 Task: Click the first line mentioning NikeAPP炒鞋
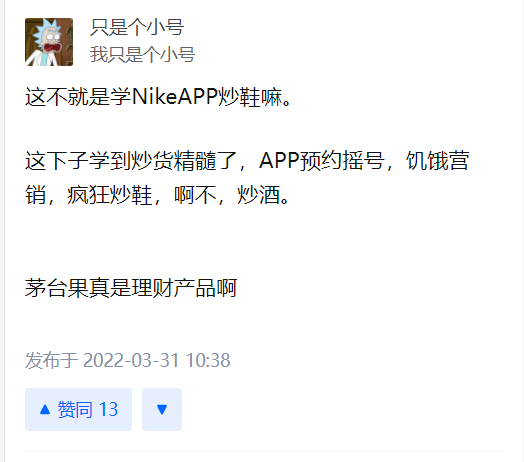click(158, 97)
